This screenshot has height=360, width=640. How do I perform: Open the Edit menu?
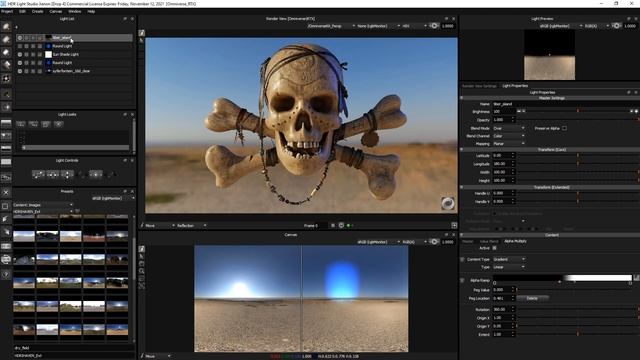[22, 11]
